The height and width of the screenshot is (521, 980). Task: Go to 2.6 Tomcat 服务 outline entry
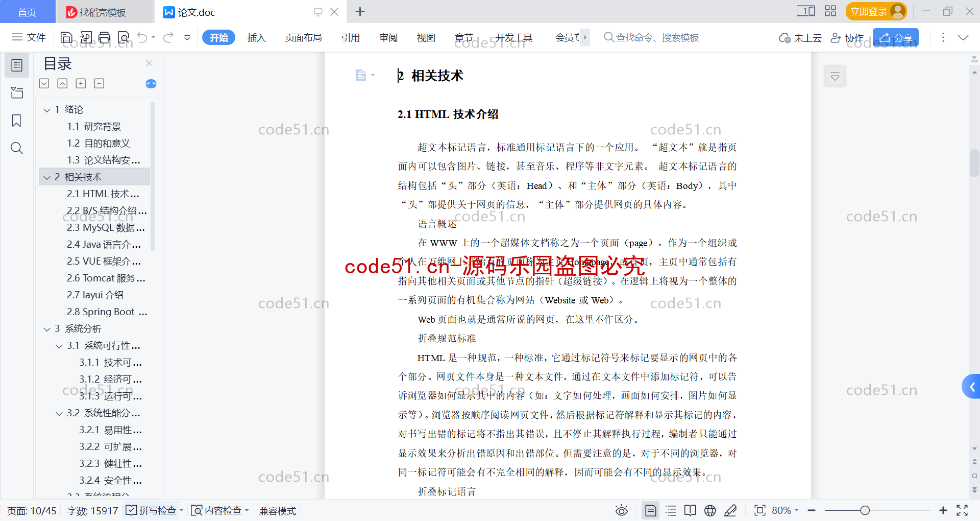pyautogui.click(x=106, y=278)
